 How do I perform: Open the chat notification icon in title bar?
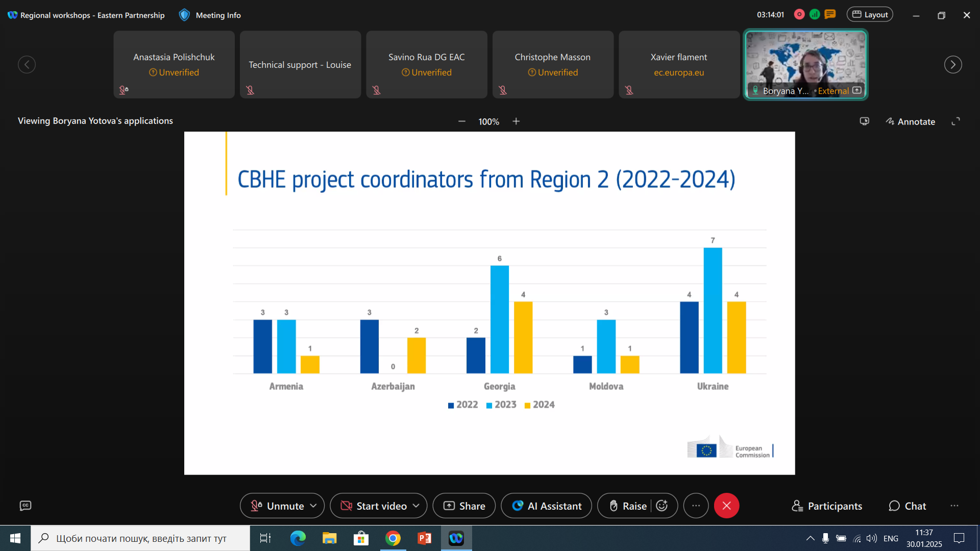coord(830,15)
